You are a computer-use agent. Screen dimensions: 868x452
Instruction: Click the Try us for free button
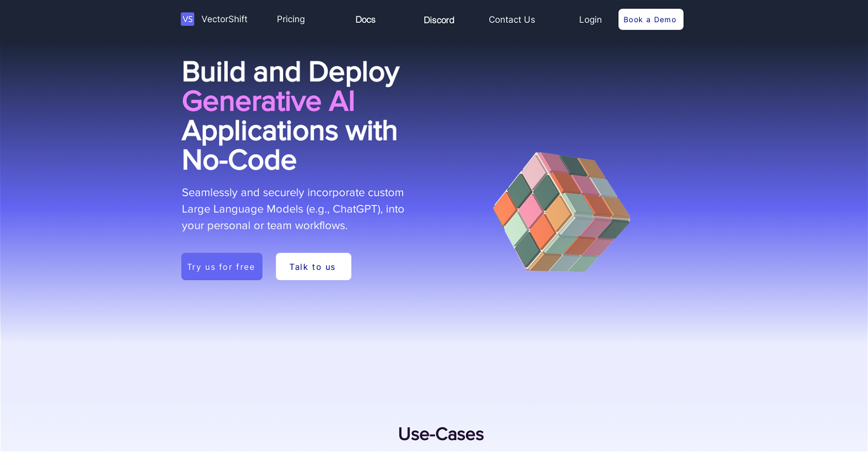point(221,267)
